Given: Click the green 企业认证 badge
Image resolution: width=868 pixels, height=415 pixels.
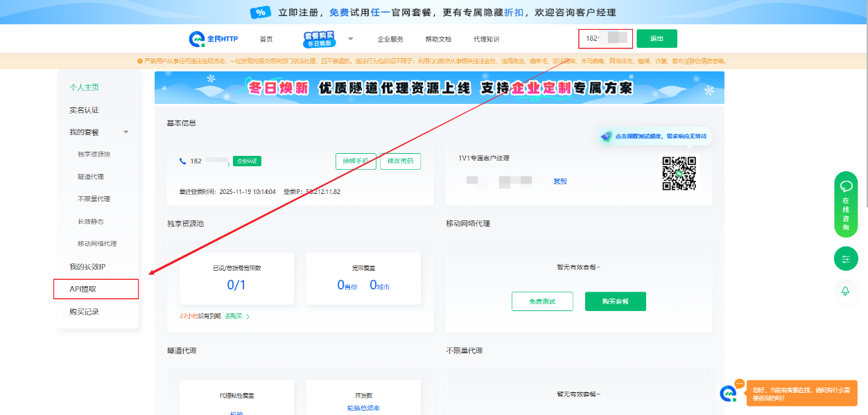Looking at the screenshot, I should (x=247, y=161).
